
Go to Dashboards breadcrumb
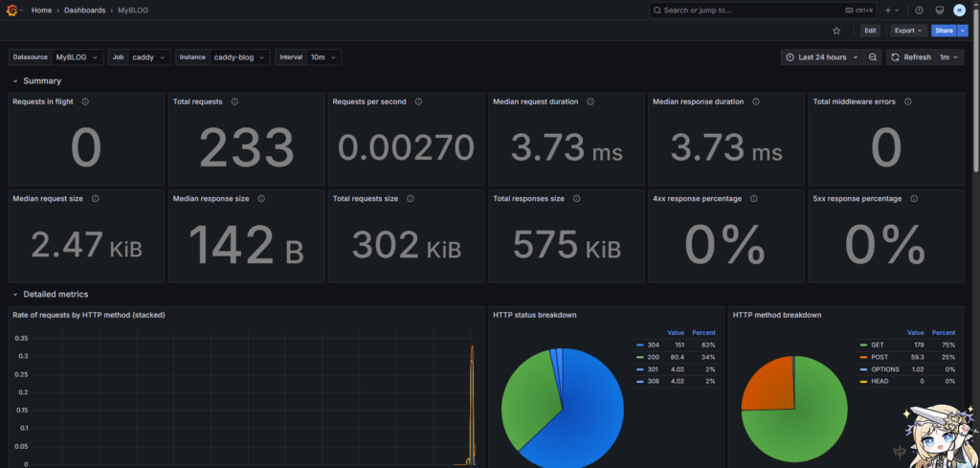tap(84, 10)
